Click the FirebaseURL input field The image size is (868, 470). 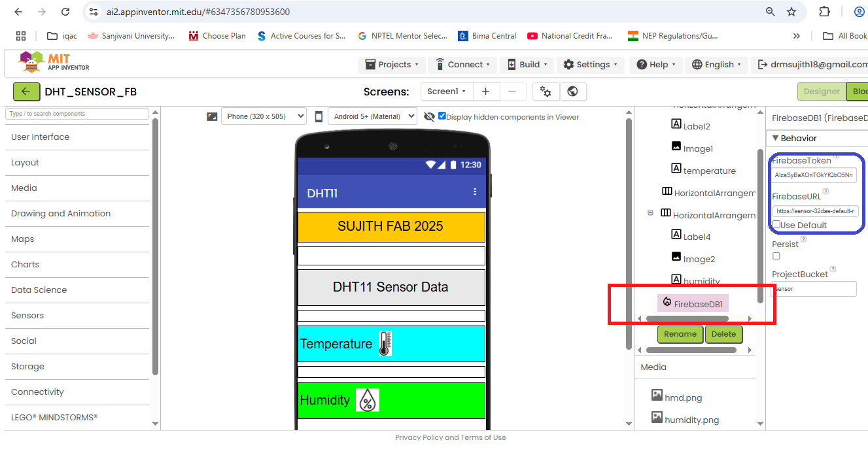(x=815, y=211)
